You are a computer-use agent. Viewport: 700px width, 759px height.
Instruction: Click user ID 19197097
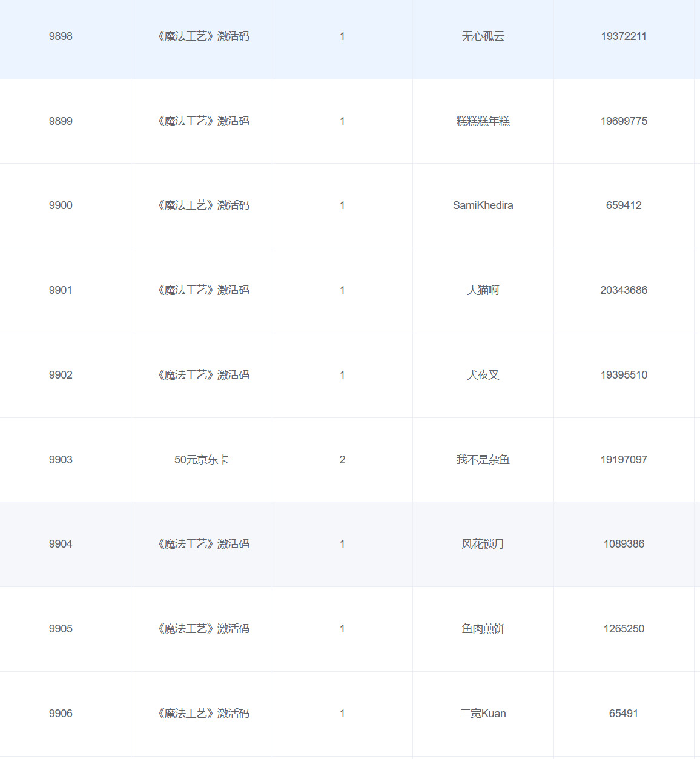tap(624, 460)
